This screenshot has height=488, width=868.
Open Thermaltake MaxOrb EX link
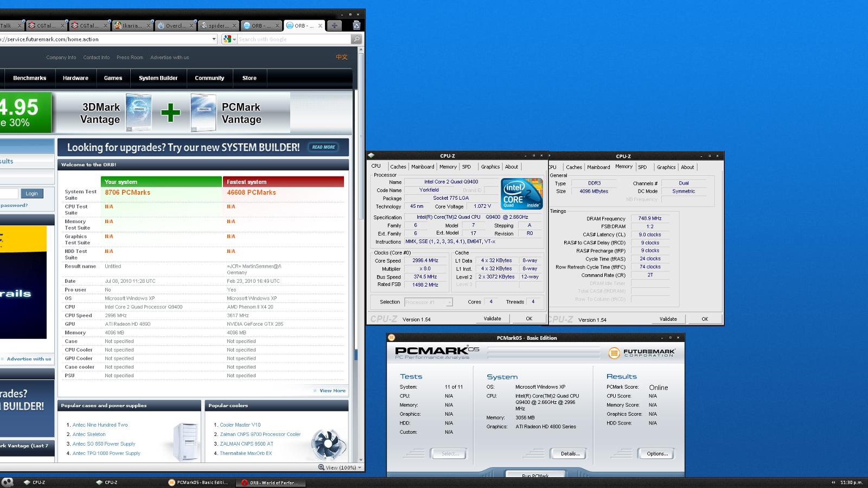pos(246,453)
